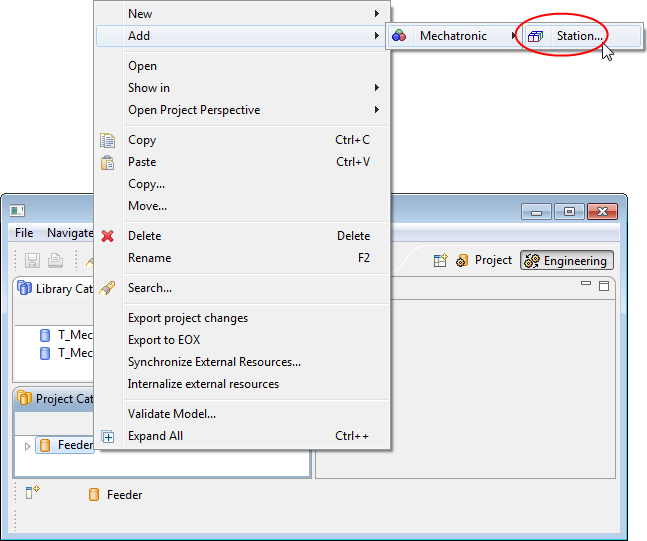
Task: Click the application window icon in title bar
Action: click(17, 211)
